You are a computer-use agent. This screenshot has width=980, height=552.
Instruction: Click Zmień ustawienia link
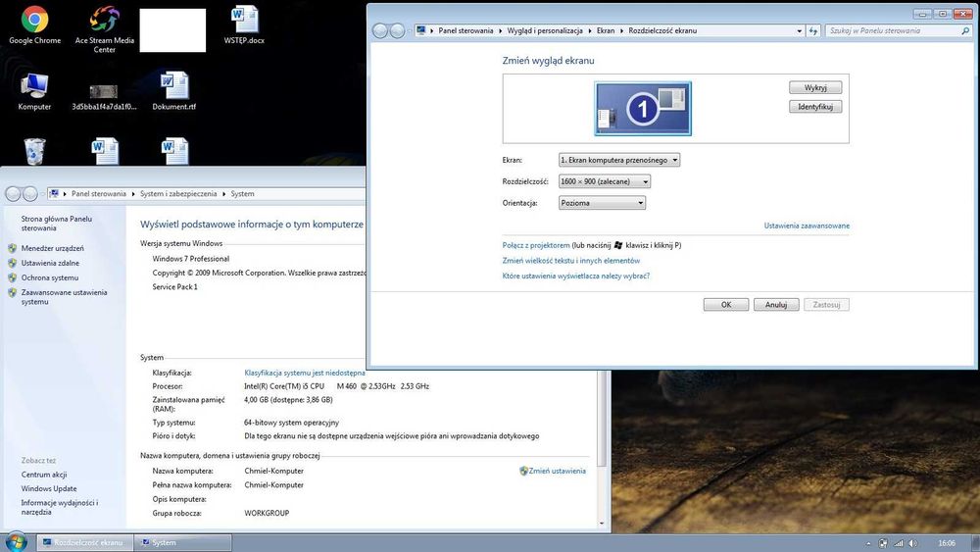(x=557, y=471)
